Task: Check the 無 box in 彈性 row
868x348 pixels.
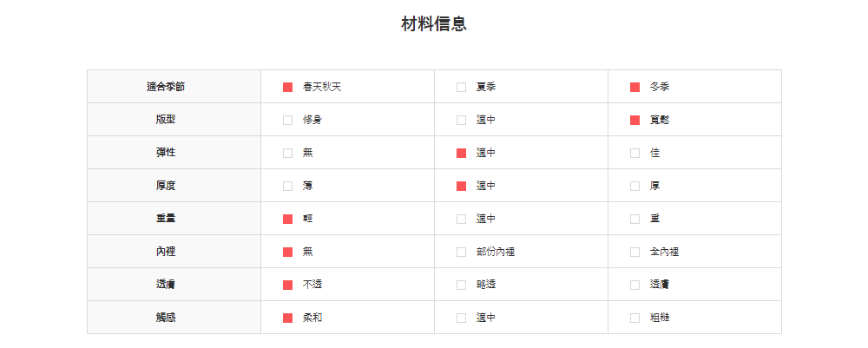Action: pyautogui.click(x=287, y=153)
